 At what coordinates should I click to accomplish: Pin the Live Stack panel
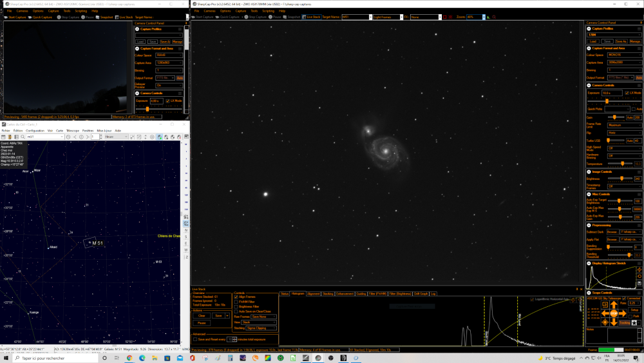coord(576,289)
